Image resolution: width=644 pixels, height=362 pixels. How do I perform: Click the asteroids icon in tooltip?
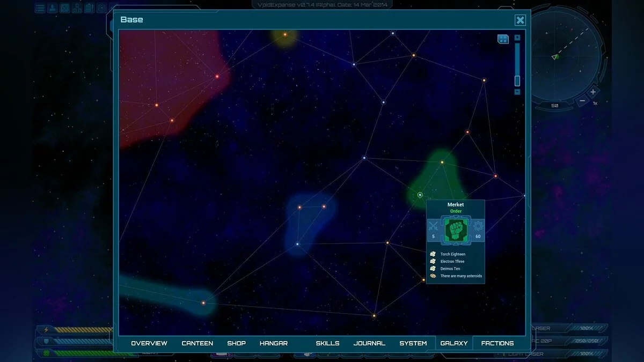[x=433, y=276]
